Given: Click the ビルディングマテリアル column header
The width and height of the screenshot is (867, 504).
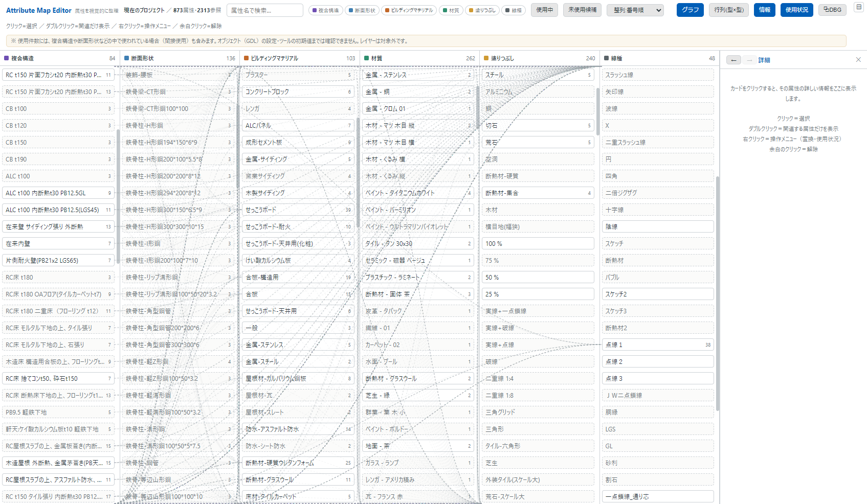Looking at the screenshot, I should click(x=299, y=58).
